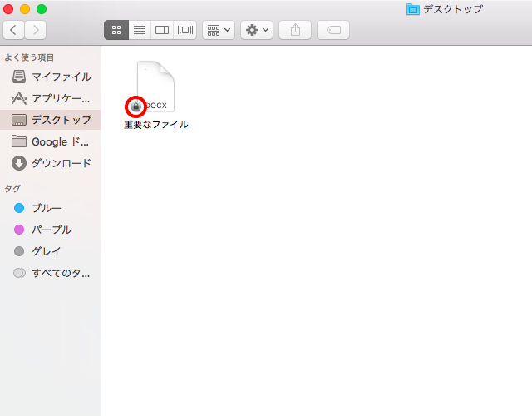532x416 pixels.
Task: Click the downloads arrow icon
Action: (19, 163)
